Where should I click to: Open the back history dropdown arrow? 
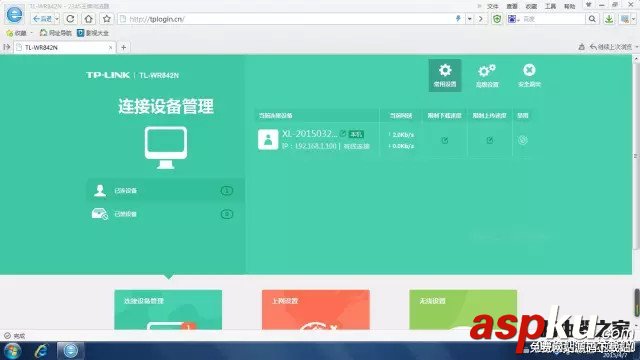57,19
